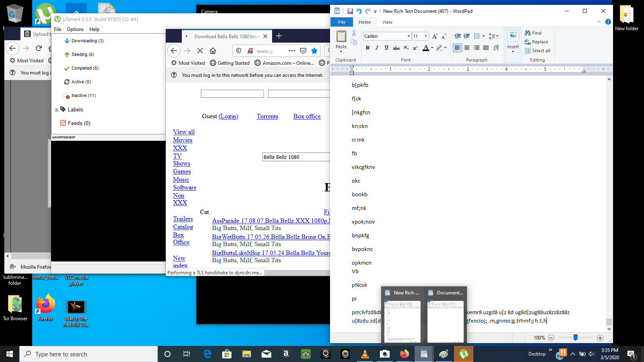Viewport: 644px width, 362px height.
Task: Click the Bella Bellz 1080 search field
Action: (296, 157)
